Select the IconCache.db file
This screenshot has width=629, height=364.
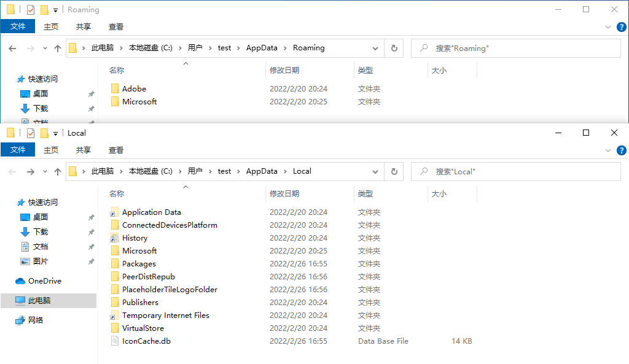146,341
